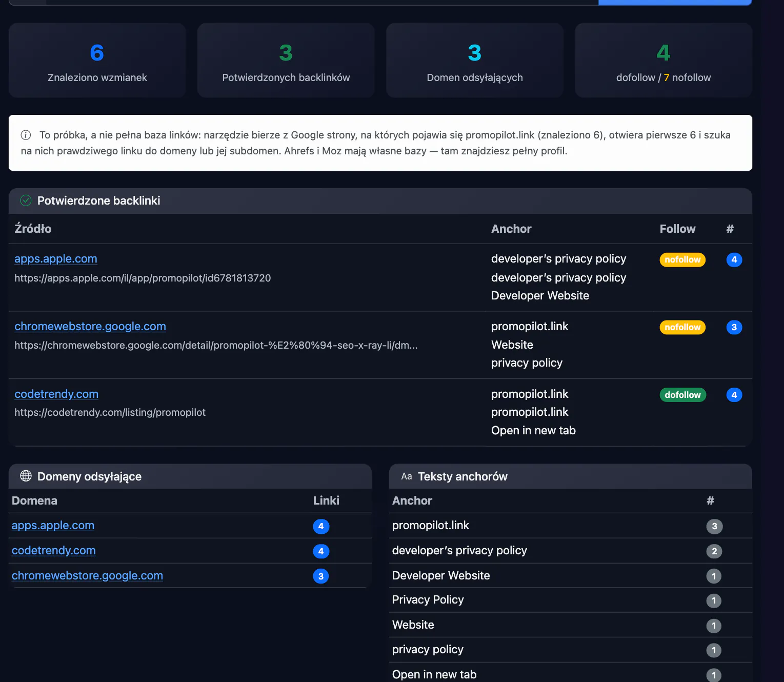The width and height of the screenshot is (784, 682).
Task: Click the nofollow badge in apps.apple.com row
Action: 682,259
